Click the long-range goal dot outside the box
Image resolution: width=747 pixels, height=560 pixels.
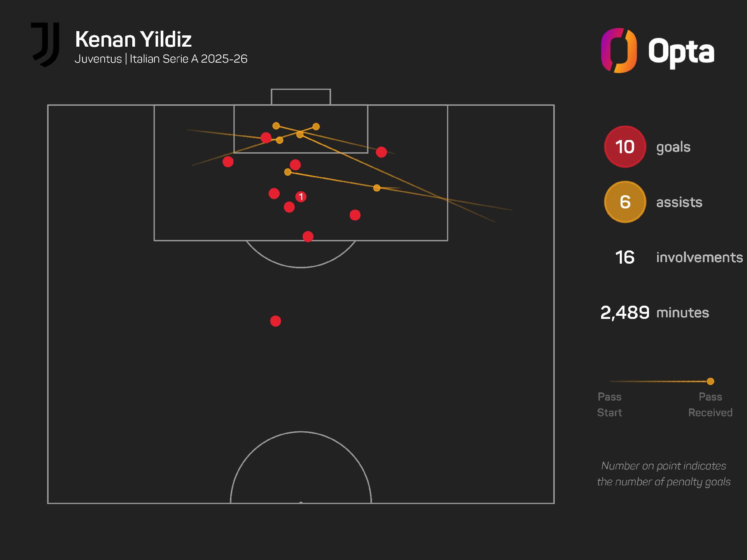point(275,321)
